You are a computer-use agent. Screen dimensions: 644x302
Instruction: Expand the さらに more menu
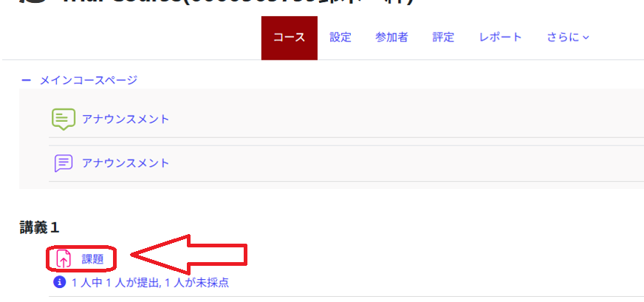[568, 38]
